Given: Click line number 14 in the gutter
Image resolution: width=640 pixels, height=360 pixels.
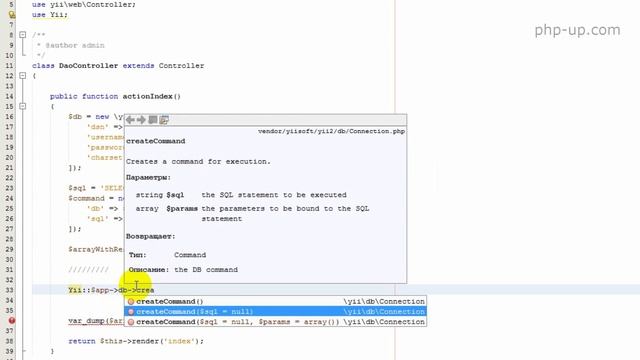Looking at the screenshot, I should click(x=9, y=96).
